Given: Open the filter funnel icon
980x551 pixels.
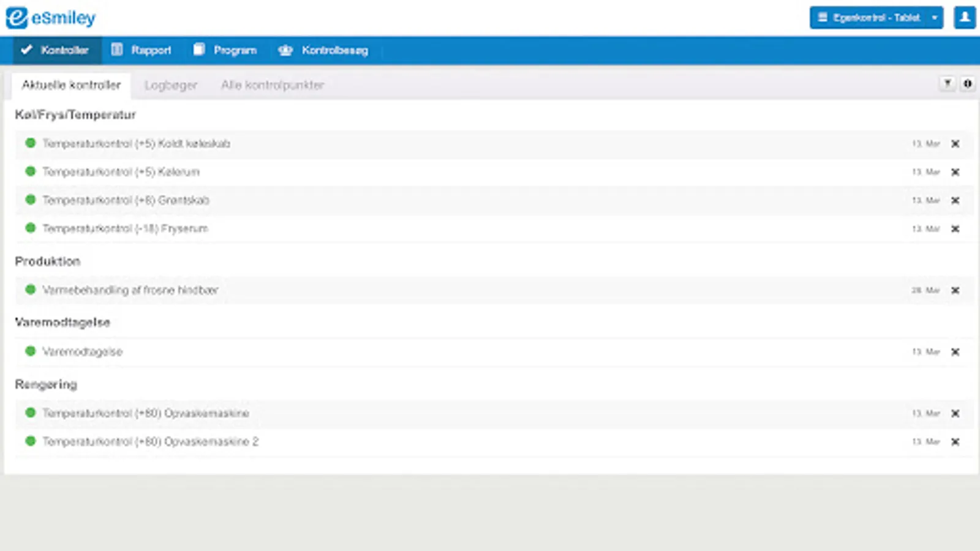Looking at the screenshot, I should point(948,83).
